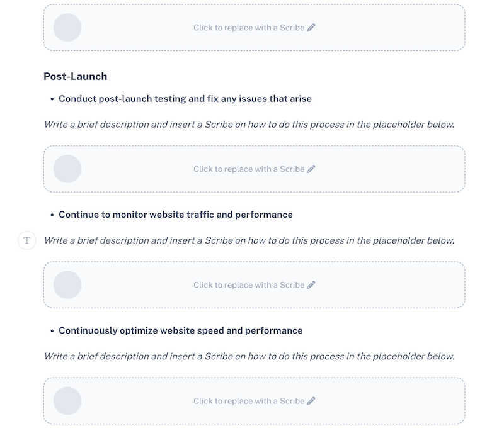Click the italic description beside the T icon
This screenshot has width=504, height=438.
pyautogui.click(x=249, y=240)
